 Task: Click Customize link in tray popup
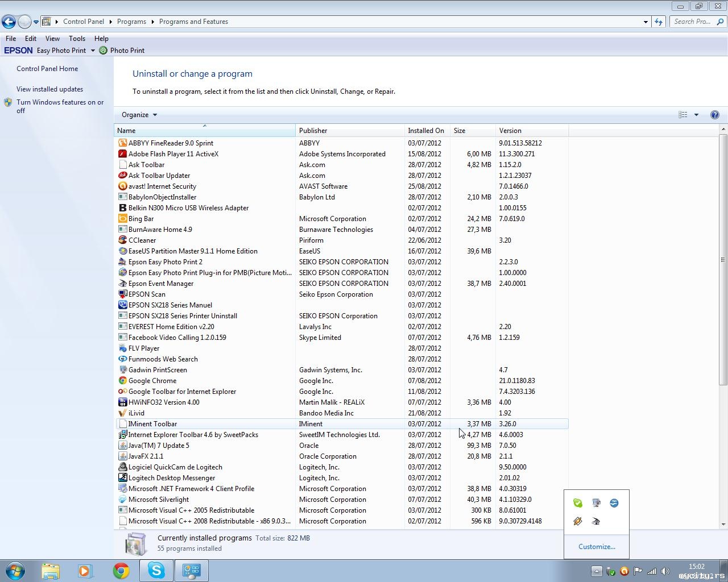(x=597, y=547)
